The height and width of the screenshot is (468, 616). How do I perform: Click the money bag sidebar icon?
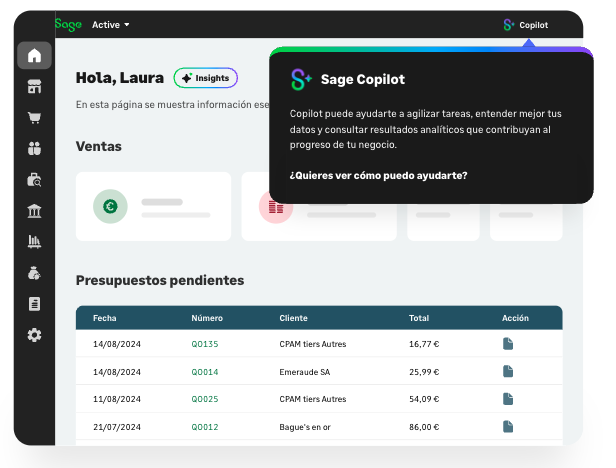[35, 273]
